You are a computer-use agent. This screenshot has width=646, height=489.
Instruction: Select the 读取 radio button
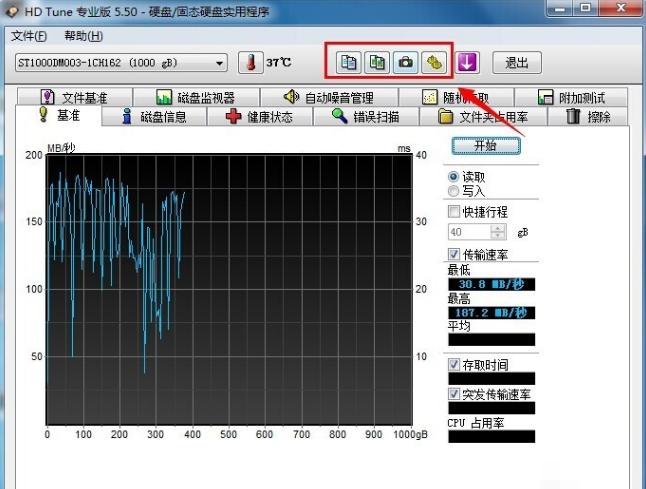[x=455, y=176]
